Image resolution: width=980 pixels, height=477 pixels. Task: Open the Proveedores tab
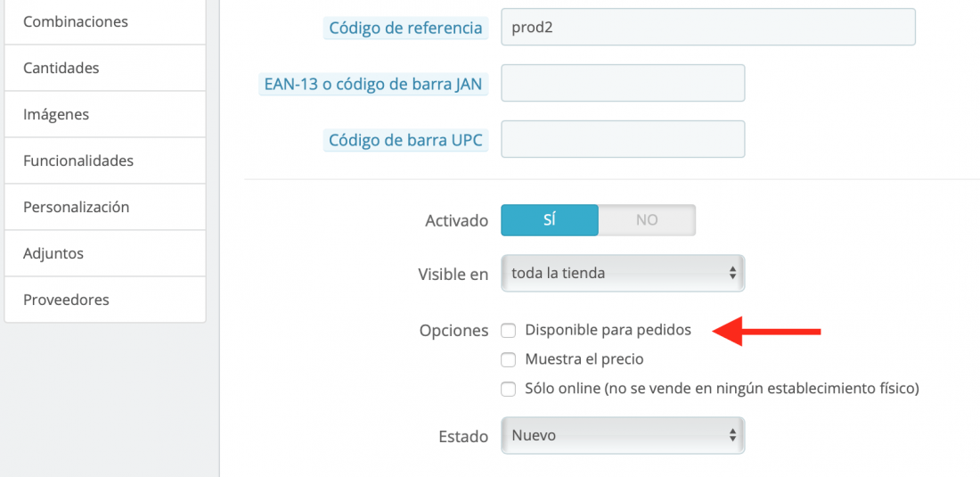coord(105,300)
